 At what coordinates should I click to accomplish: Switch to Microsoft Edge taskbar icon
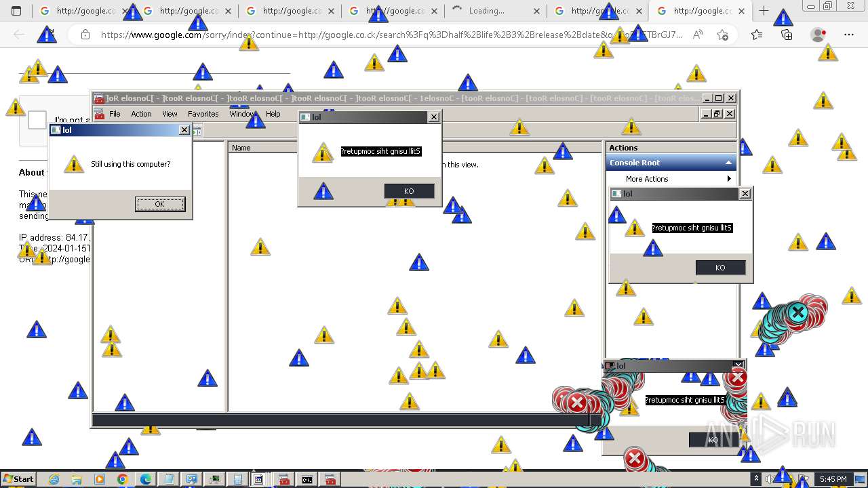[x=146, y=479]
